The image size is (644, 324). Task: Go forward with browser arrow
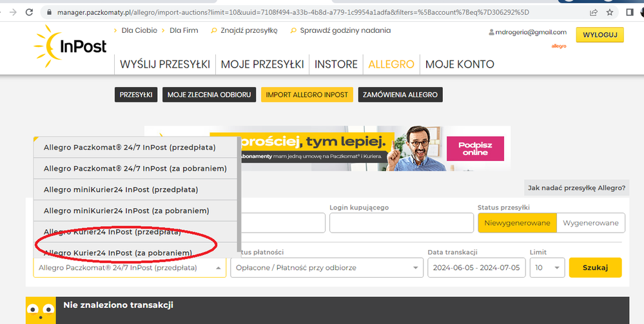pyautogui.click(x=13, y=12)
